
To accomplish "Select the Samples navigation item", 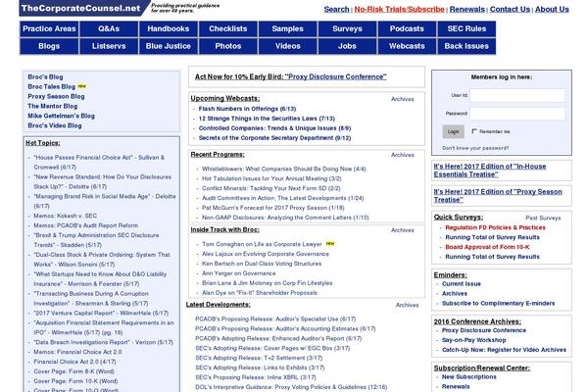I will 287,28.
